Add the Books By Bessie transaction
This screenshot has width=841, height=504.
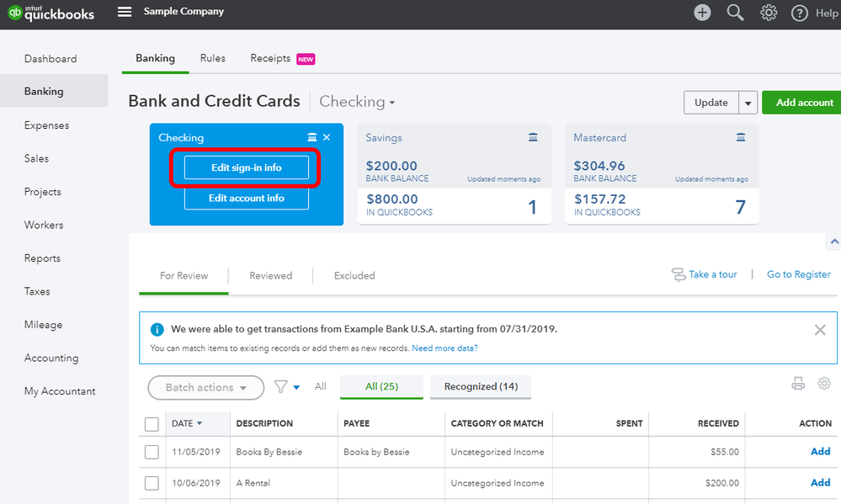(x=820, y=452)
